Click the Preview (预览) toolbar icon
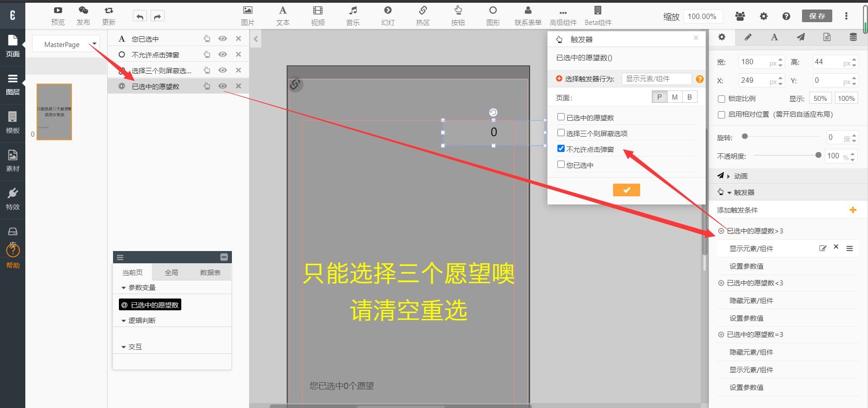 [x=58, y=15]
